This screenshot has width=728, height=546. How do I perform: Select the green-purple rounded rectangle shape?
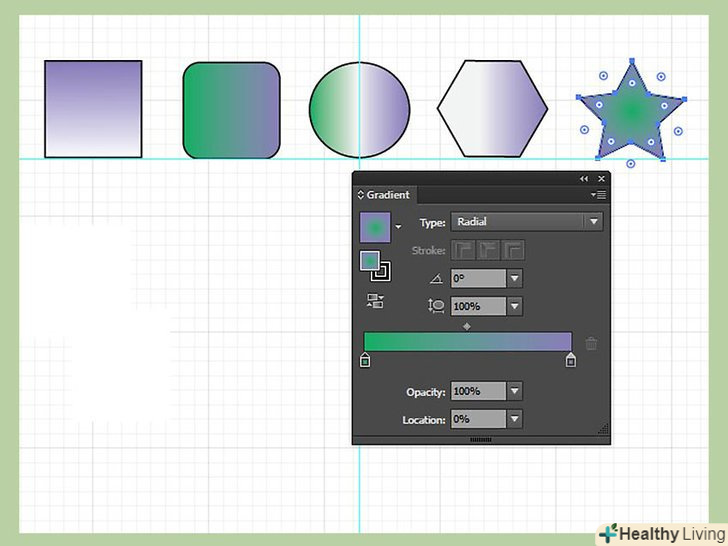(232, 110)
